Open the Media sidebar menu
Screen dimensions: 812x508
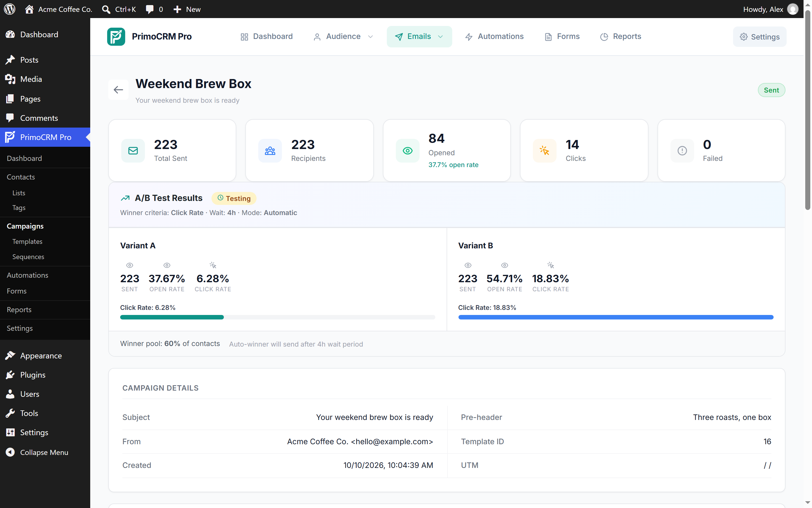[45, 79]
